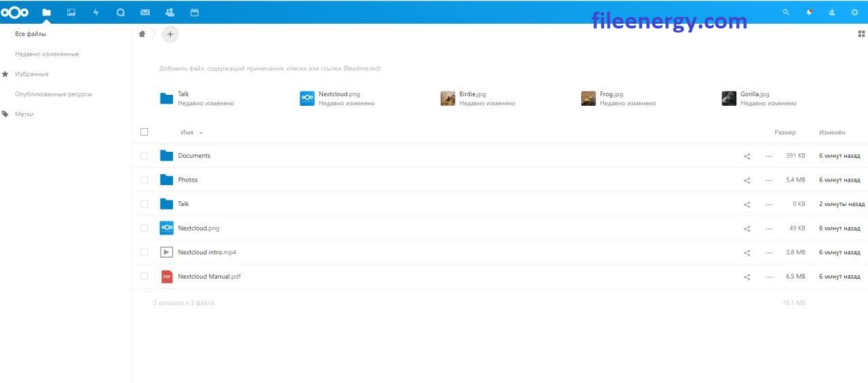Viewport: 868px width, 383px height.
Task: Share the Photos folder via share icon
Action: point(747,180)
